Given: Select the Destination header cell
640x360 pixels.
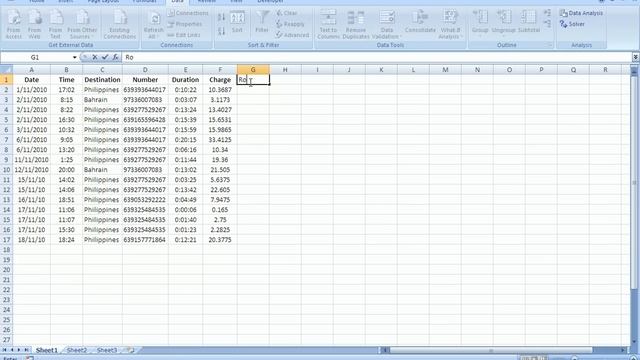Looking at the screenshot, I should click(102, 80).
